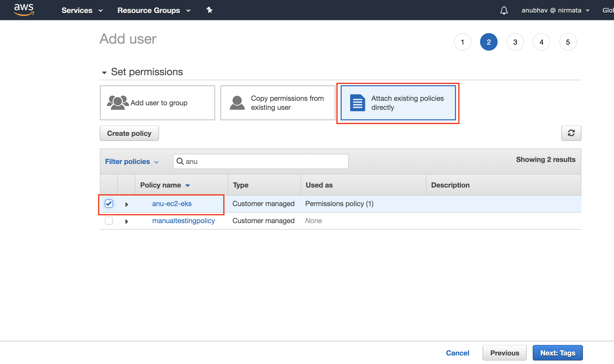The image size is (614, 364).
Task: Click the Create policy button
Action: [129, 133]
